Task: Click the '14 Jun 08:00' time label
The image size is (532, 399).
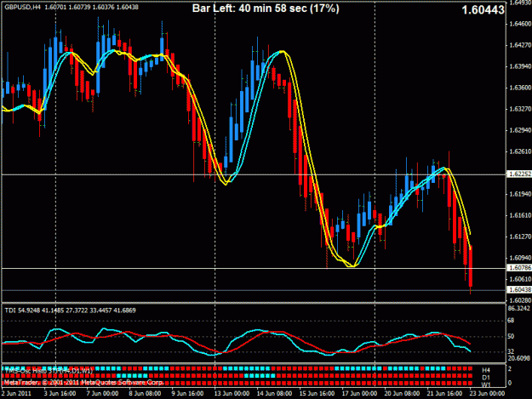Action: point(274,394)
